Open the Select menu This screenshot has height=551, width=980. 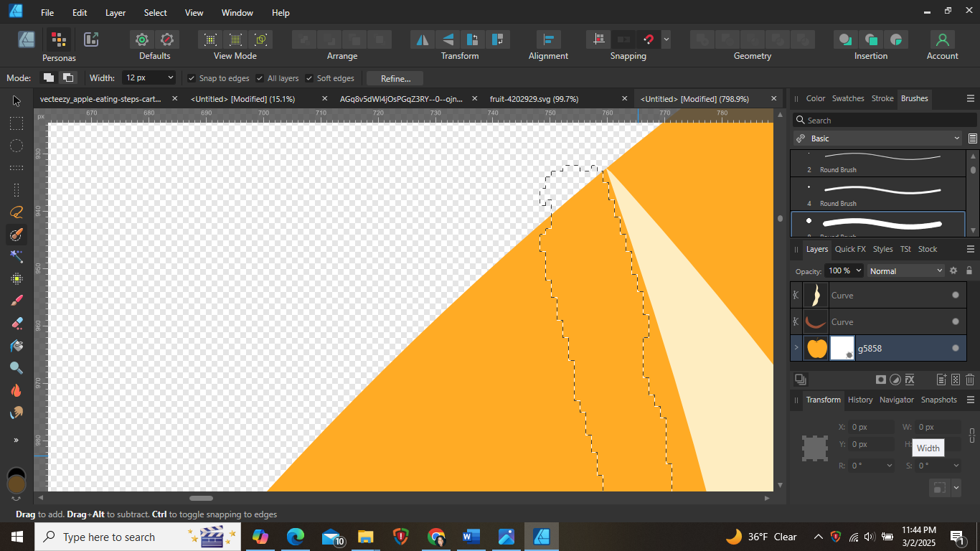(x=155, y=13)
